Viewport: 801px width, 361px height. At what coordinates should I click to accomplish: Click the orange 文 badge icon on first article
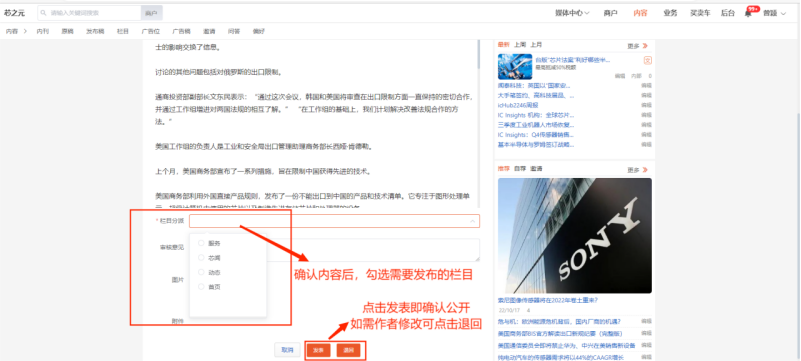tap(647, 60)
